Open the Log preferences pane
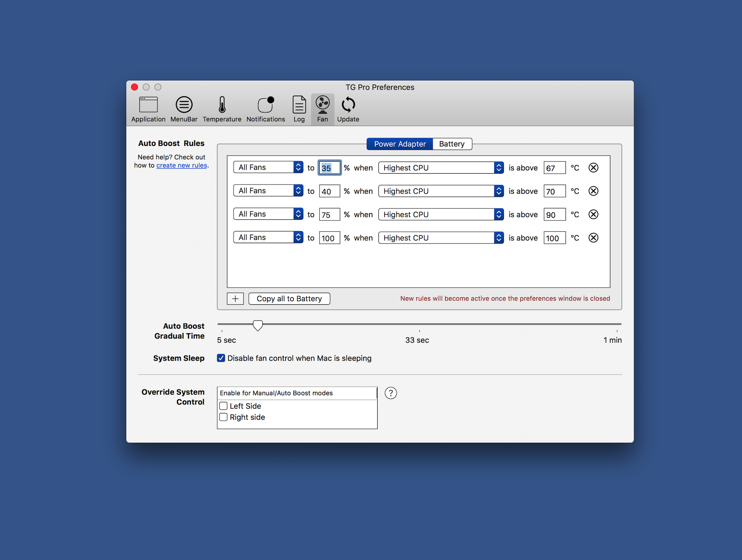 (299, 109)
